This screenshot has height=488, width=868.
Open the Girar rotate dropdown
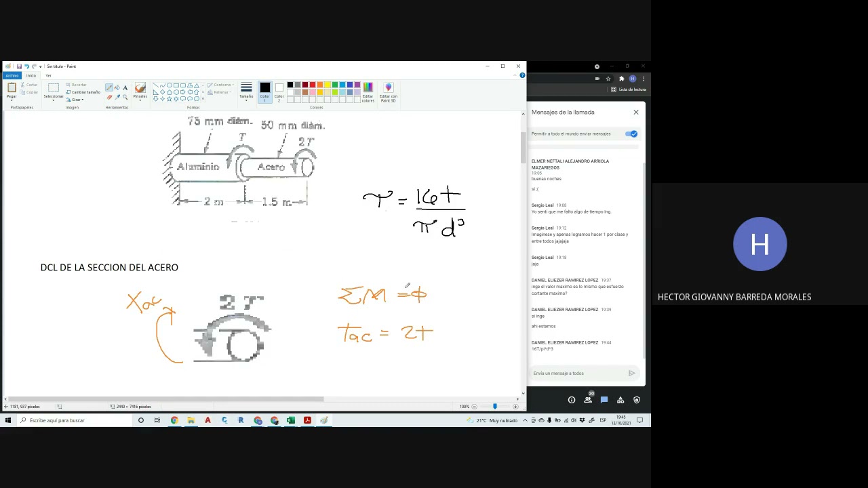[75, 100]
